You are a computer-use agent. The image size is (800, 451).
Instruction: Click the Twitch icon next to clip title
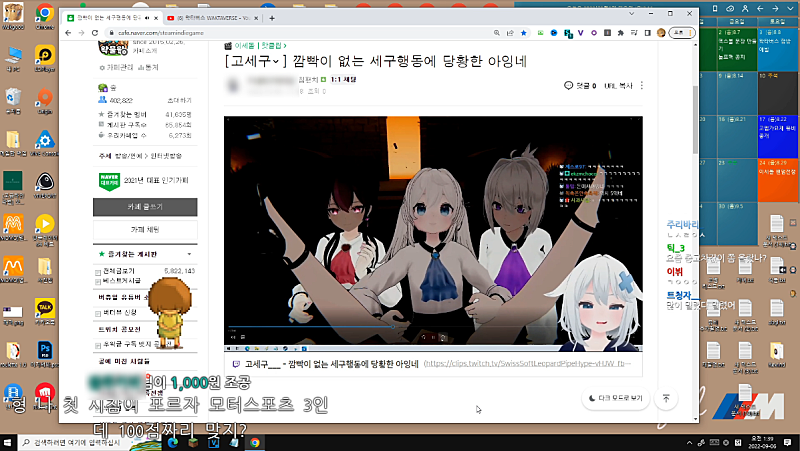236,364
